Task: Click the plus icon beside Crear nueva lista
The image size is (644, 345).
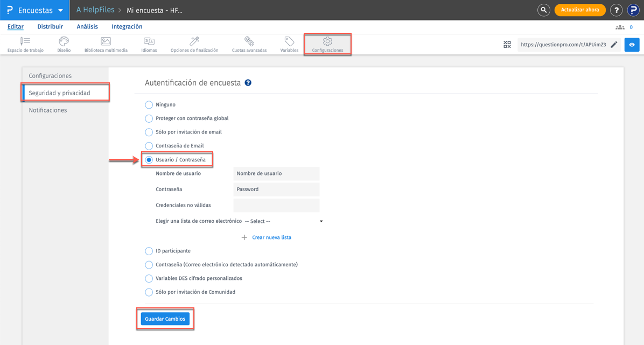Action: point(244,237)
